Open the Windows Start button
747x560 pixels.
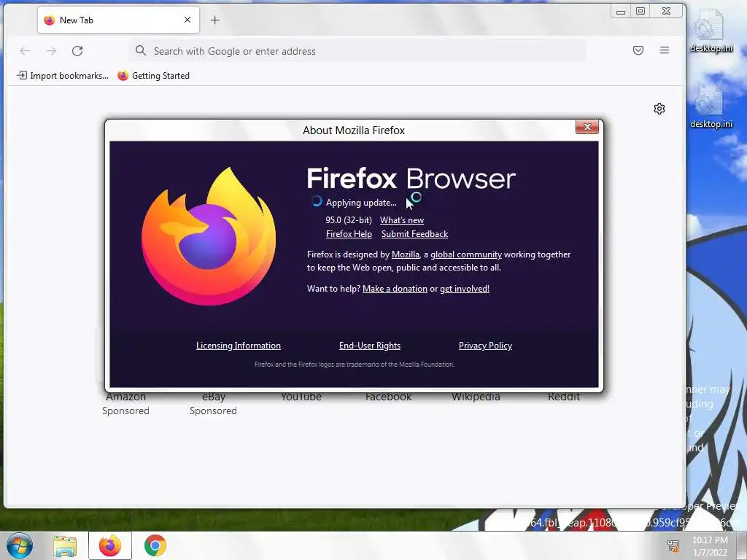pos(20,545)
